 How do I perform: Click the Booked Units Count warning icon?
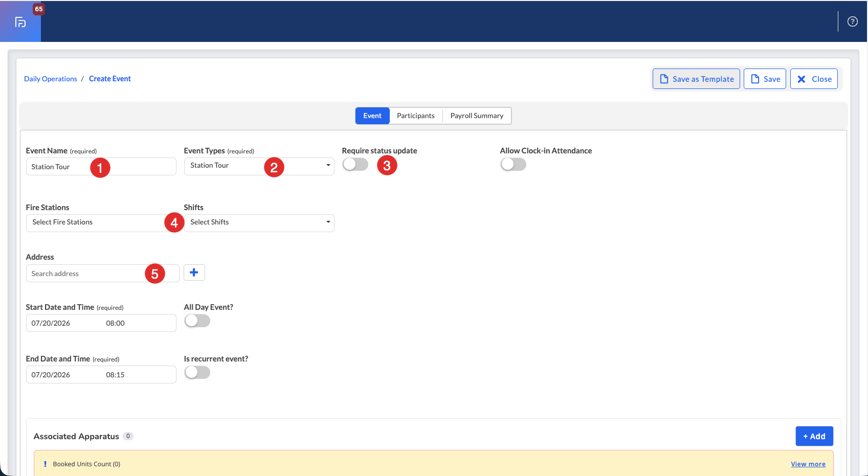[45, 464]
